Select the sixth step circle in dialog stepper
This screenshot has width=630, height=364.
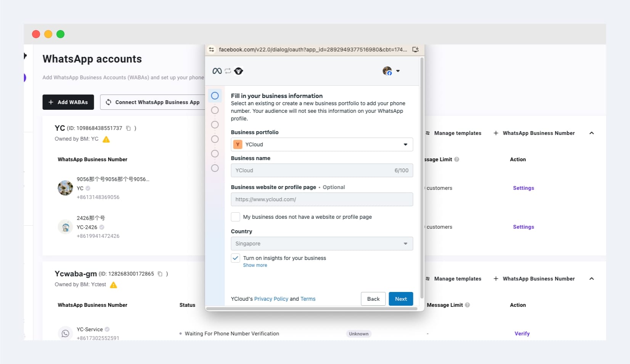pyautogui.click(x=215, y=168)
